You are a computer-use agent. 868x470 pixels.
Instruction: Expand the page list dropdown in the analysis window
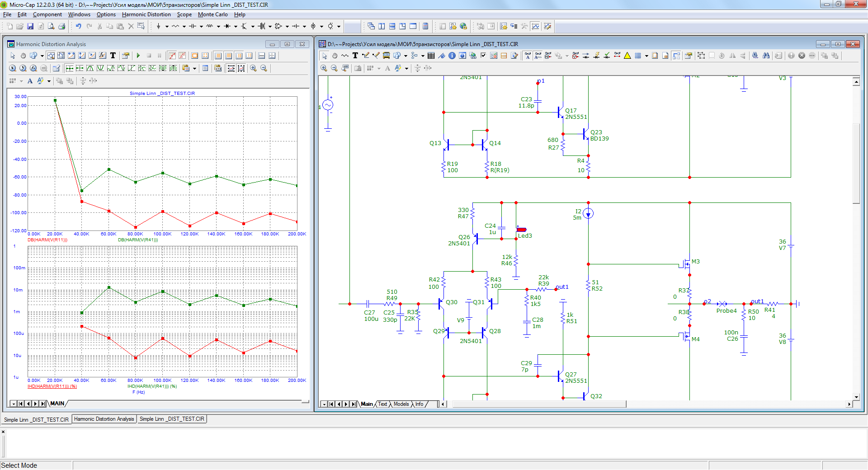pyautogui.click(x=13, y=404)
